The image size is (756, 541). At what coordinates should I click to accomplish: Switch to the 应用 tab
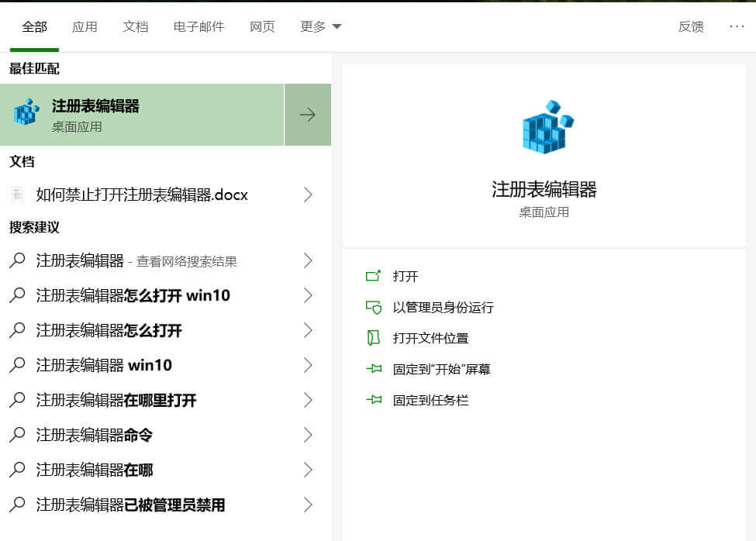coord(85,26)
